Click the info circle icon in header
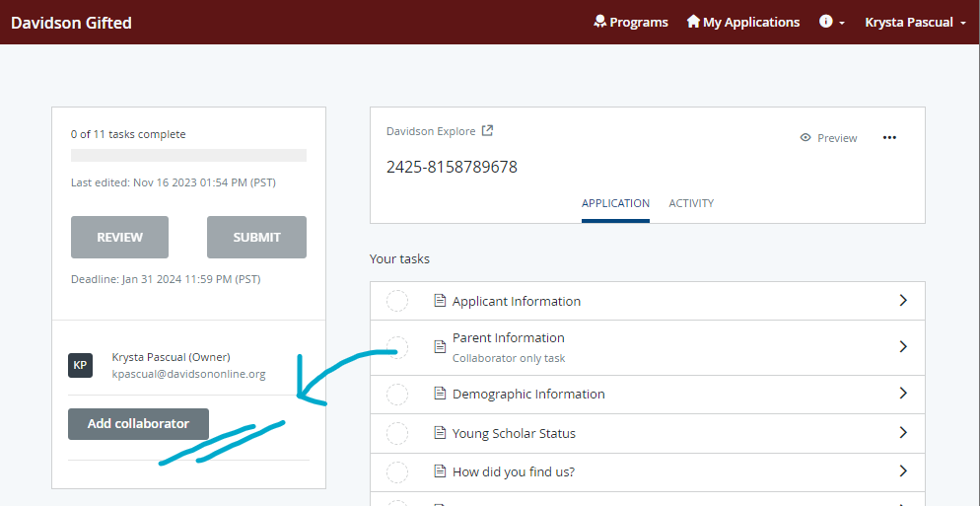 point(826,22)
